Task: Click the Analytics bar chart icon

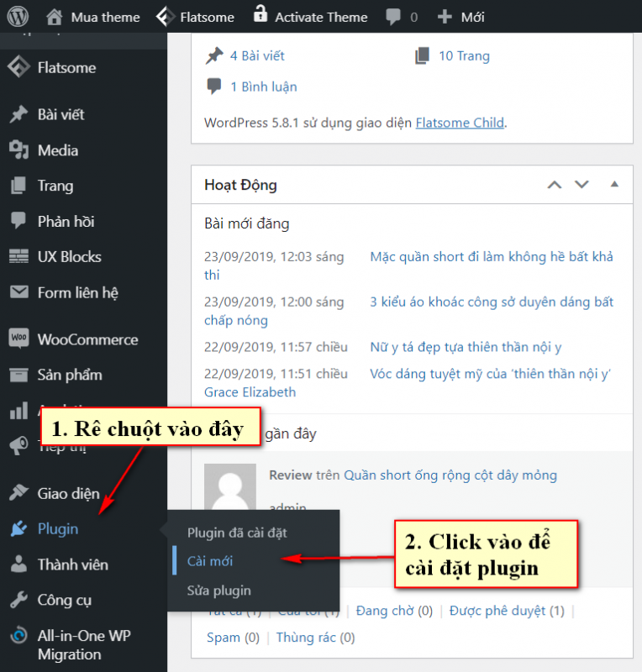Action: [x=18, y=411]
